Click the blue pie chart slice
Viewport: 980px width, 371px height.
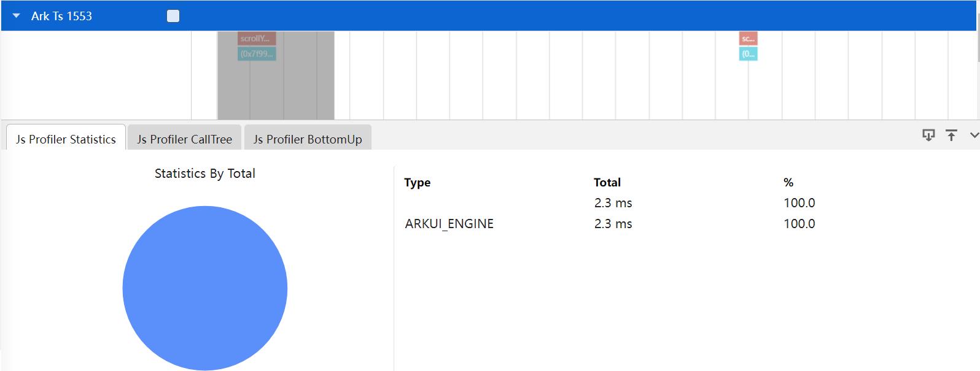[x=204, y=288]
